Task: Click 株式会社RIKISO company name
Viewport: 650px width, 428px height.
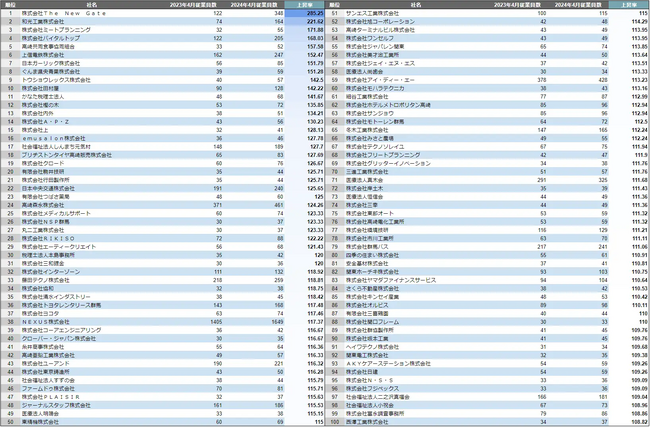Action: 48,238
